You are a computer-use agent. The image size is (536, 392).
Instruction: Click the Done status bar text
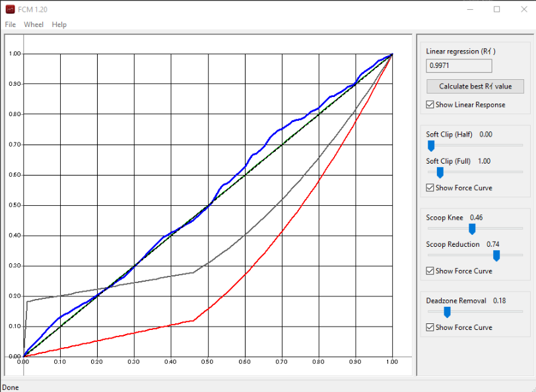pos(11,387)
